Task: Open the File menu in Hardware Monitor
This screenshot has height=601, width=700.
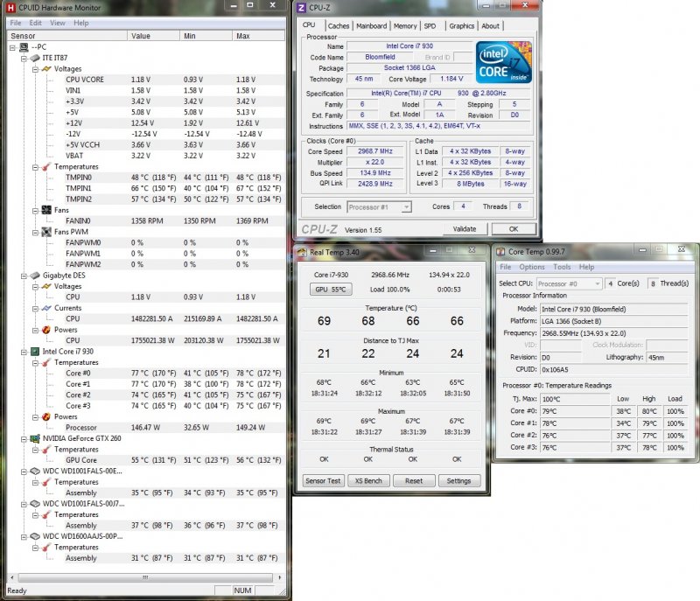Action: (16, 23)
